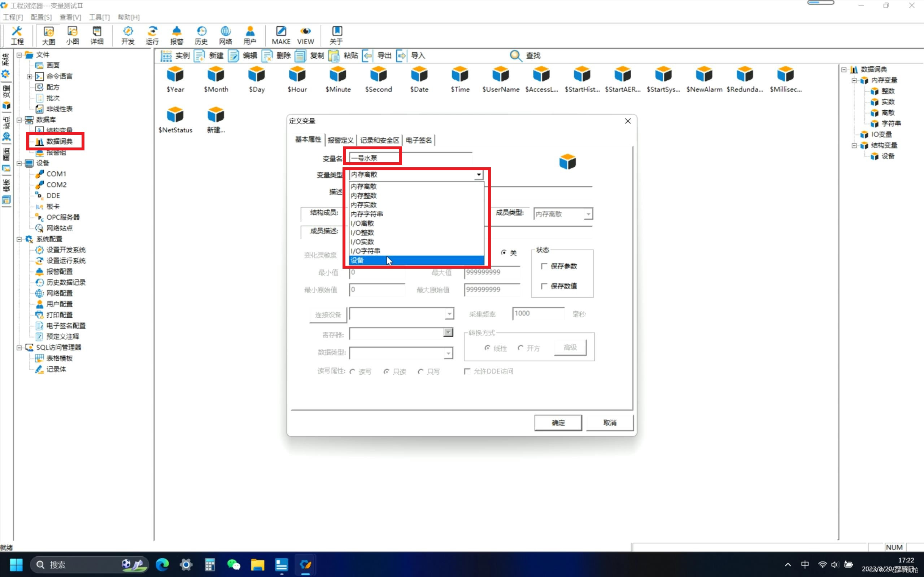The height and width of the screenshot is (577, 924).
Task: Switch to the 报警定义 tab
Action: click(340, 140)
